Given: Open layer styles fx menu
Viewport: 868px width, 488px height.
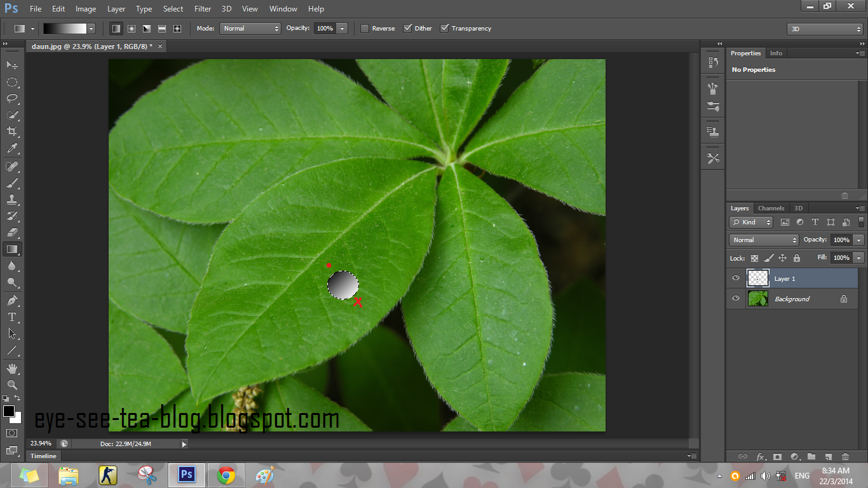Looking at the screenshot, I should (761, 456).
